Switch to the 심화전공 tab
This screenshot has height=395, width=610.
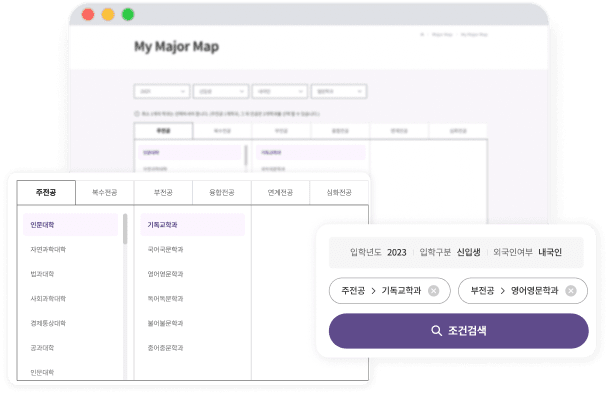(339, 192)
